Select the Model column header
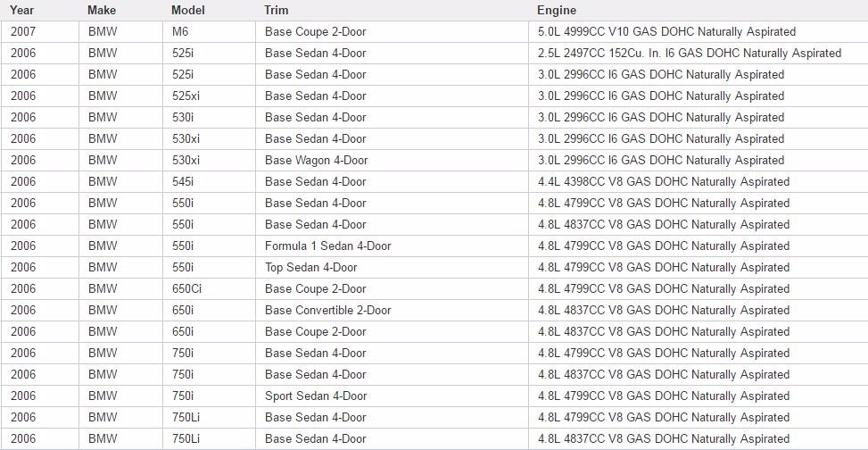The width and height of the screenshot is (868, 450). [187, 10]
